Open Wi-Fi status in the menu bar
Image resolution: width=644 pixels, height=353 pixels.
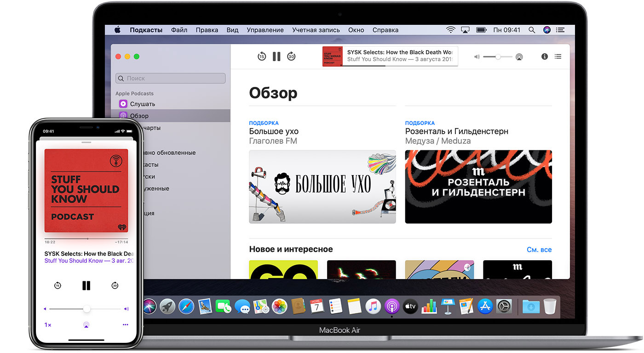click(x=451, y=30)
